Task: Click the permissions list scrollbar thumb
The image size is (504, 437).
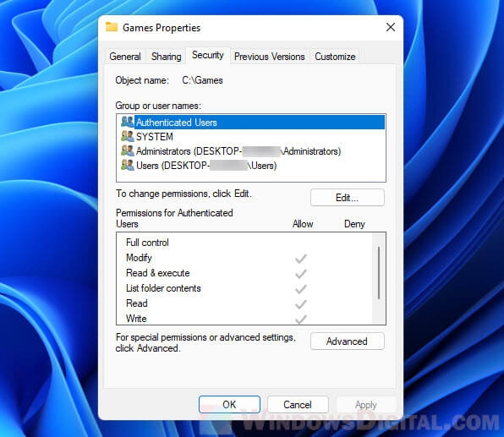Action: pos(379,273)
